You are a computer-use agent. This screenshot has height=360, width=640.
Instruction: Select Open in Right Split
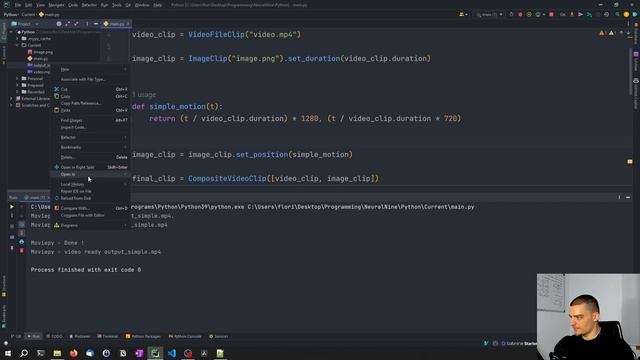pyautogui.click(x=90, y=167)
